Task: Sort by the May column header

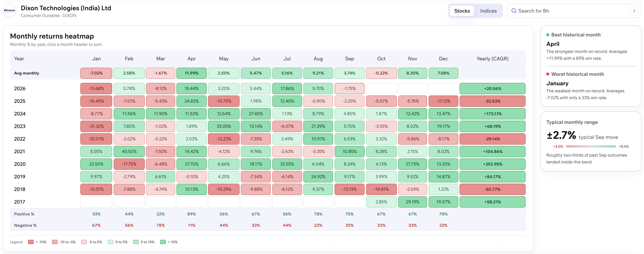Action: pyautogui.click(x=224, y=59)
